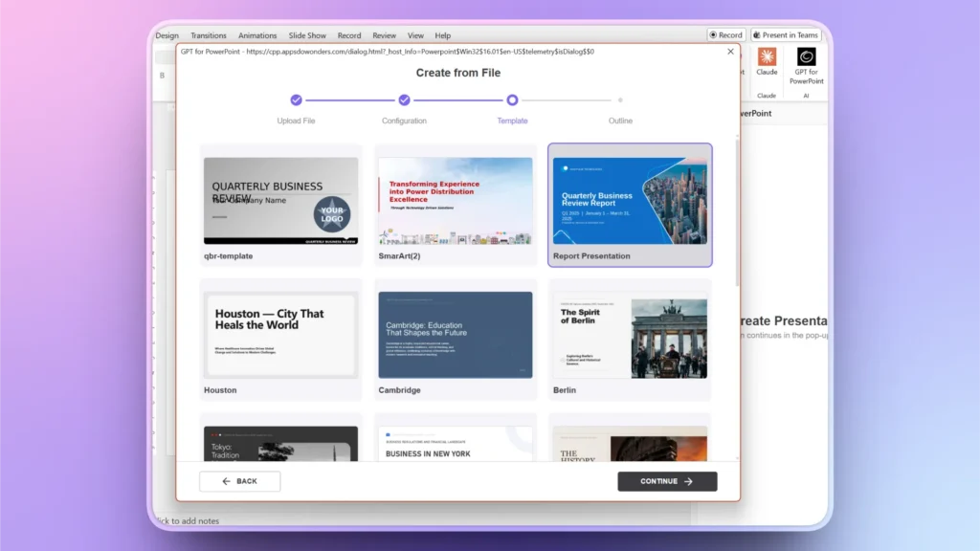Click the Houston name label

[220, 390]
